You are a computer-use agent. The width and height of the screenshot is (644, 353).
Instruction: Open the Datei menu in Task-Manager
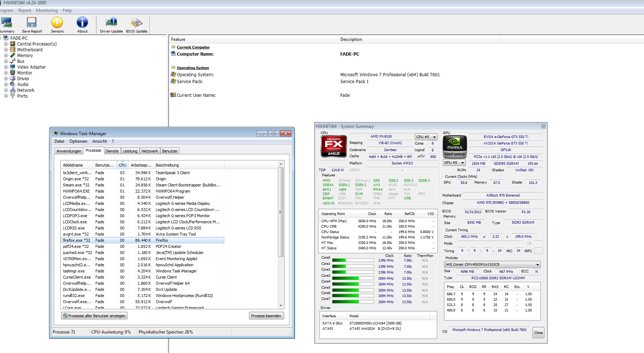[x=60, y=141]
